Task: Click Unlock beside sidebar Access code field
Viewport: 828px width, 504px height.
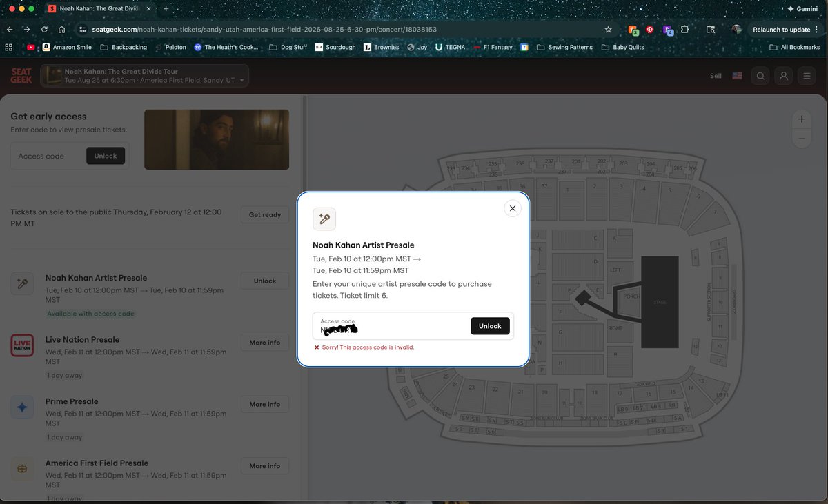Action: click(106, 156)
